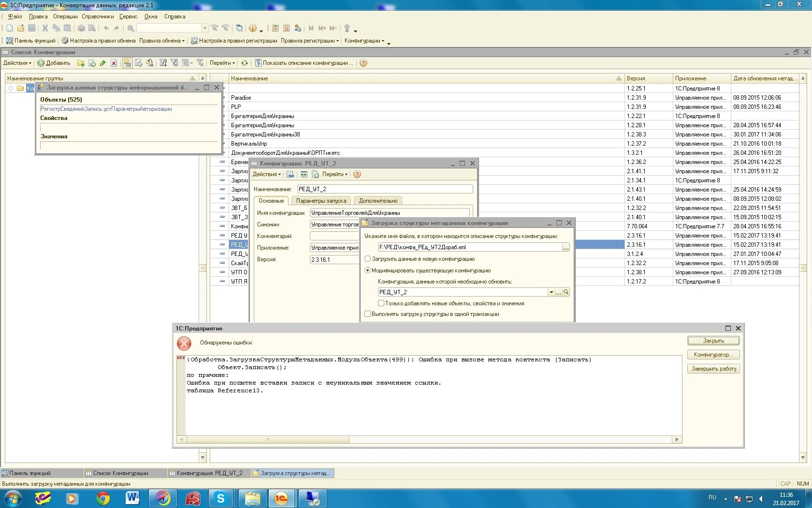Click the Панель функций toolbar button
The image size is (812, 508).
(31, 41)
